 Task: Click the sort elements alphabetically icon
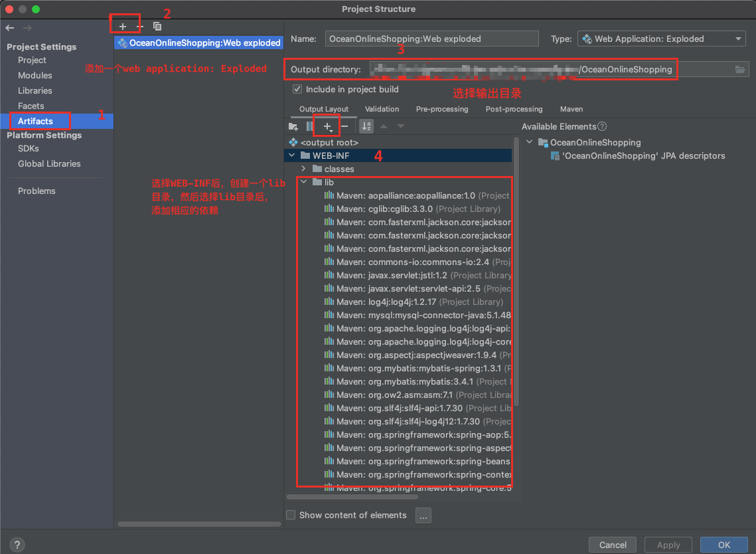pos(366,126)
